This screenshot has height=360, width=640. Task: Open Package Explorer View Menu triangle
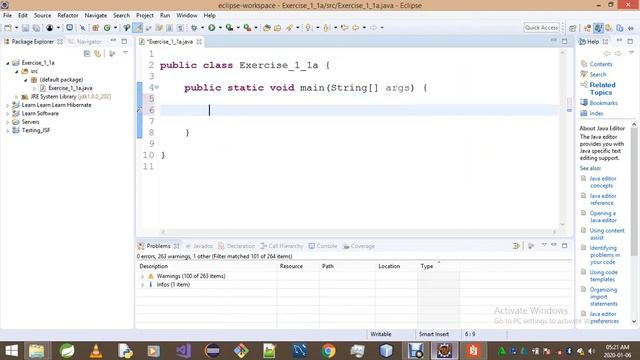[125, 53]
